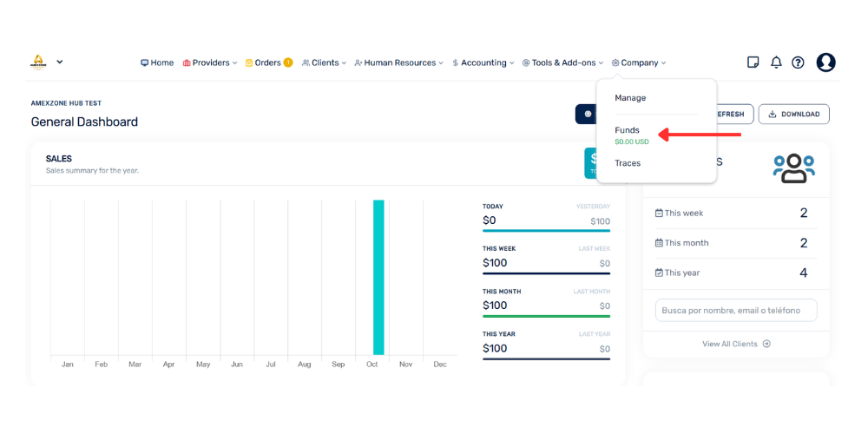Click the This month calendar icon
This screenshot has height=434, width=868.
[659, 242]
